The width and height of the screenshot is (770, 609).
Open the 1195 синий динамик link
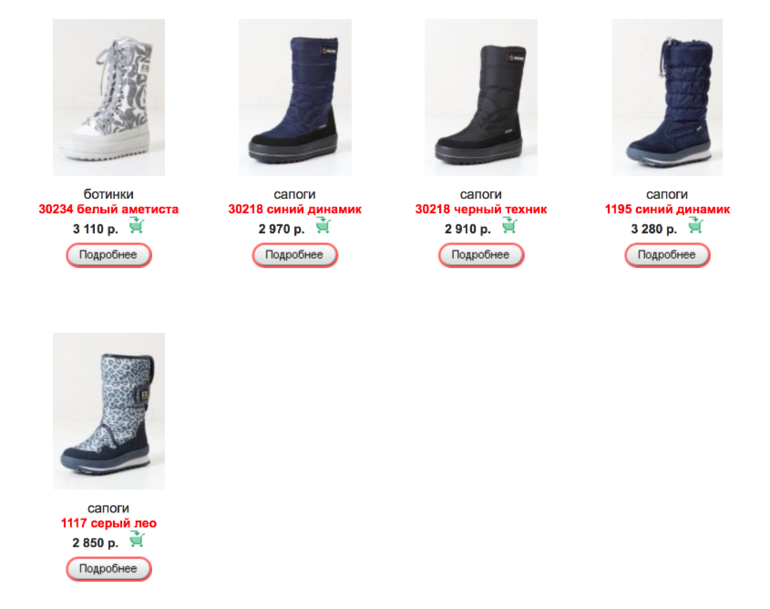click(x=667, y=209)
